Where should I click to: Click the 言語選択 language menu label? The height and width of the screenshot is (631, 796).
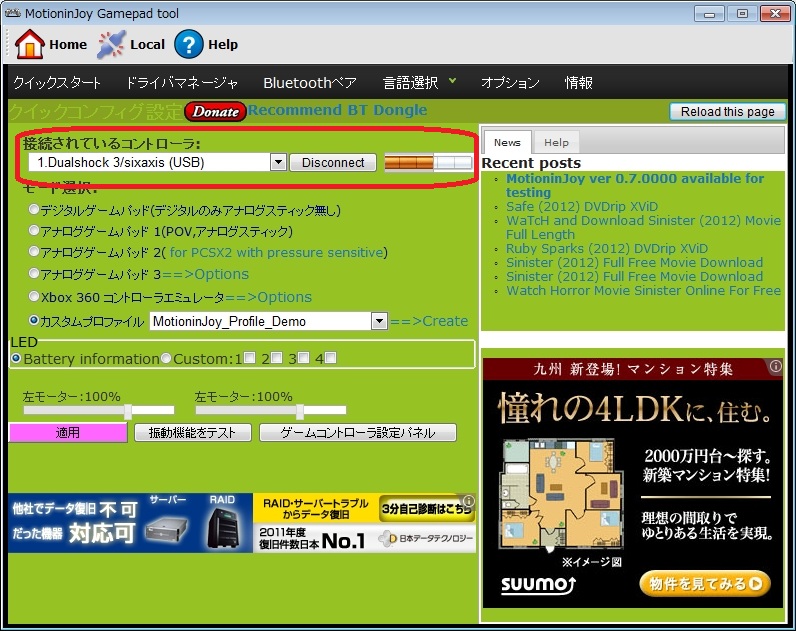411,83
